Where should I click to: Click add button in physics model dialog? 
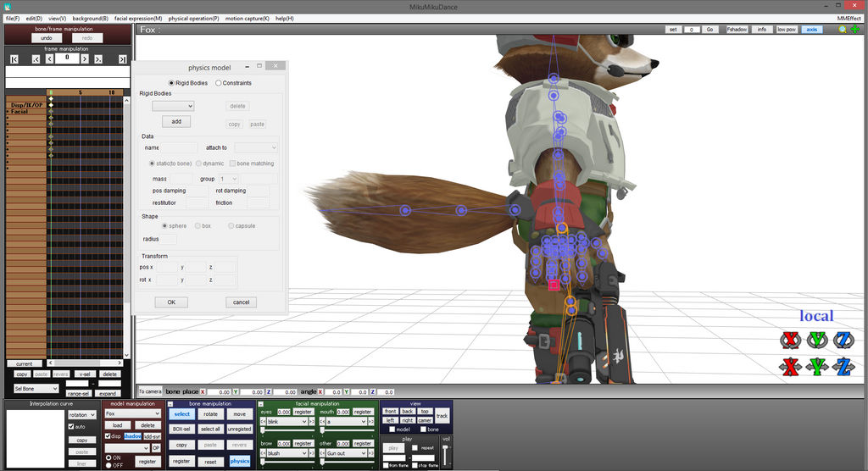coord(176,121)
